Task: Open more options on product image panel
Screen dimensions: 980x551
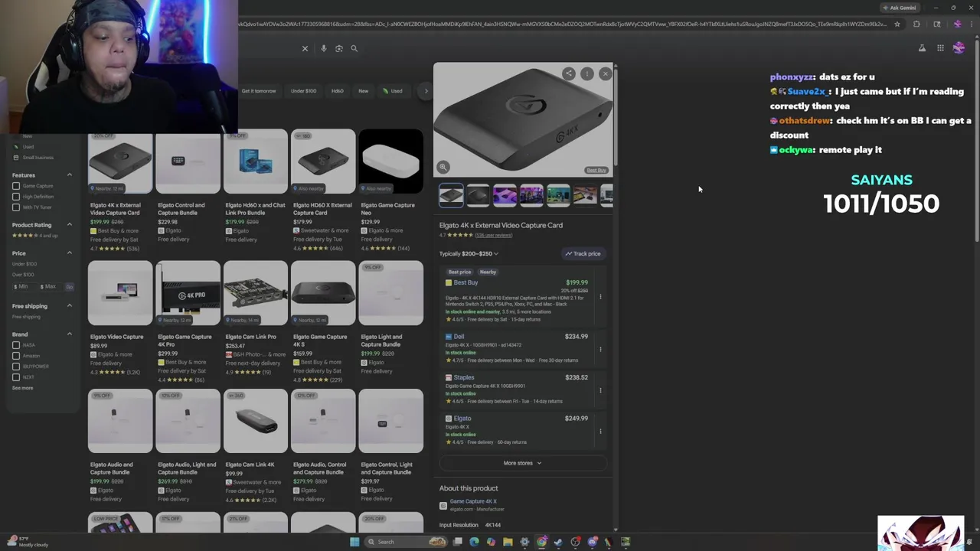Action: click(587, 73)
